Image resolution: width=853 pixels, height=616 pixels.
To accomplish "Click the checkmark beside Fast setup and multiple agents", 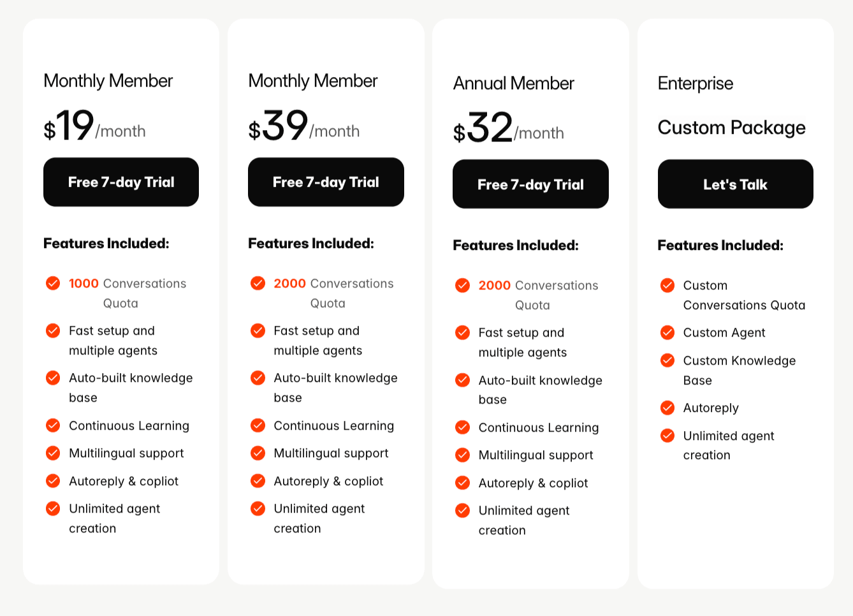I will [53, 330].
